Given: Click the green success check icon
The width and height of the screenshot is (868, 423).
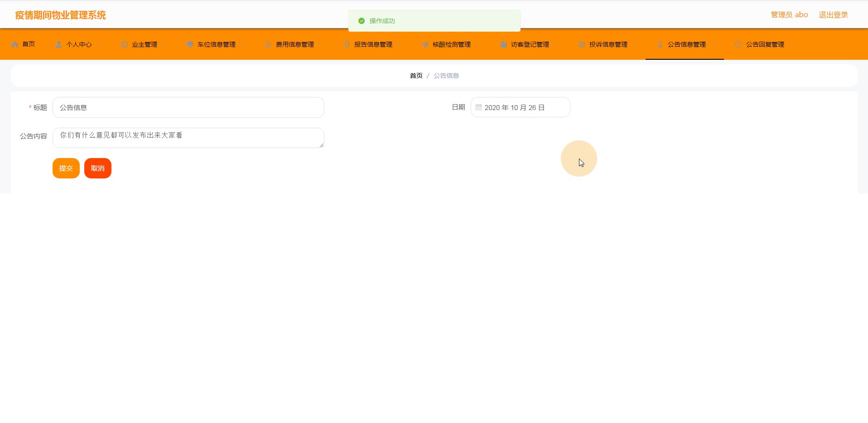Looking at the screenshot, I should click(362, 21).
